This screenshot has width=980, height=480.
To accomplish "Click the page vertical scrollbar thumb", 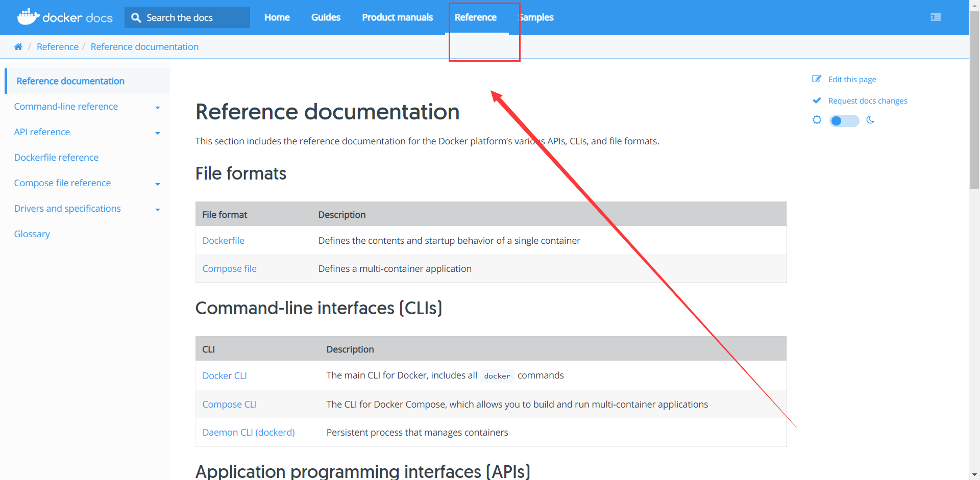I will (x=974, y=99).
